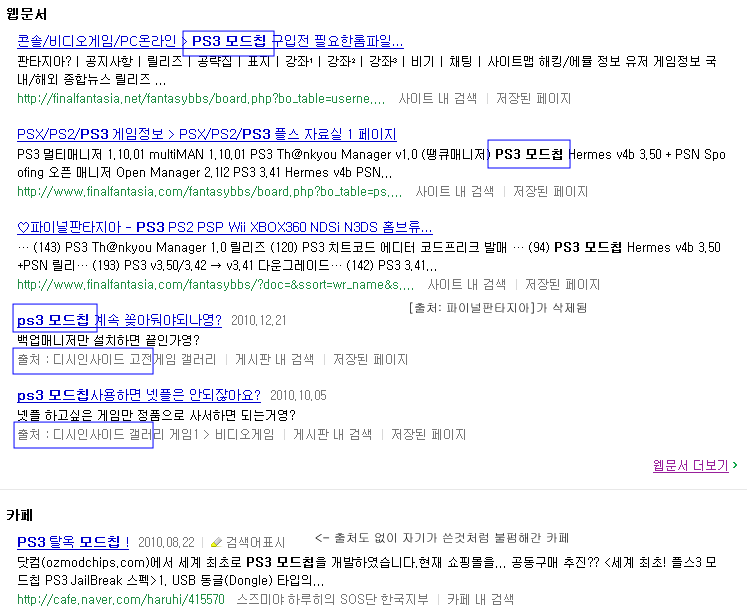Open the 'PS3 모드칩 구입전 필요한홈파일' result title
The height and width of the screenshot is (608, 747).
point(210,41)
